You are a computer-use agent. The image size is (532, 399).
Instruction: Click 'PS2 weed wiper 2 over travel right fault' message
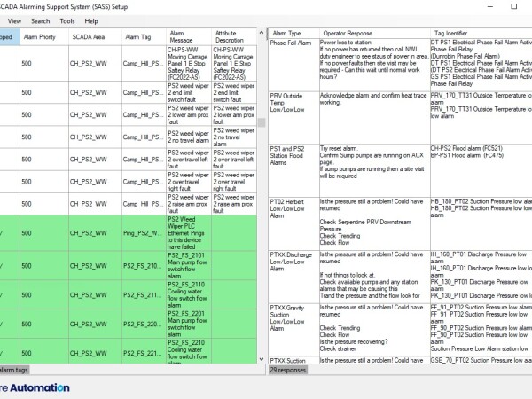[x=189, y=182]
